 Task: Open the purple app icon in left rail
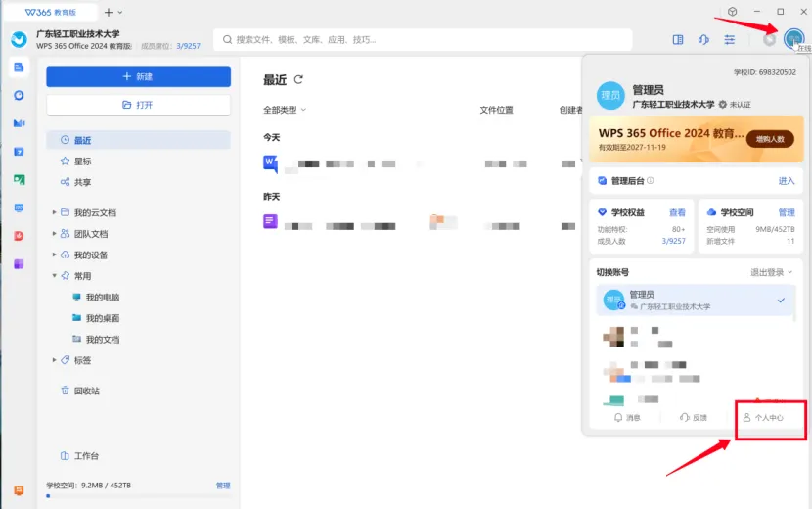point(19,264)
